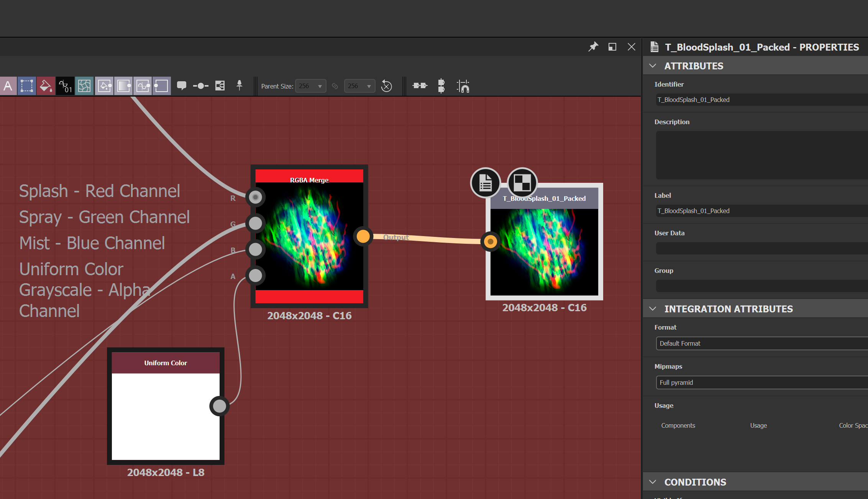Open the Format dropdown showing Default Format
Image resolution: width=868 pixels, height=499 pixels.
click(761, 343)
